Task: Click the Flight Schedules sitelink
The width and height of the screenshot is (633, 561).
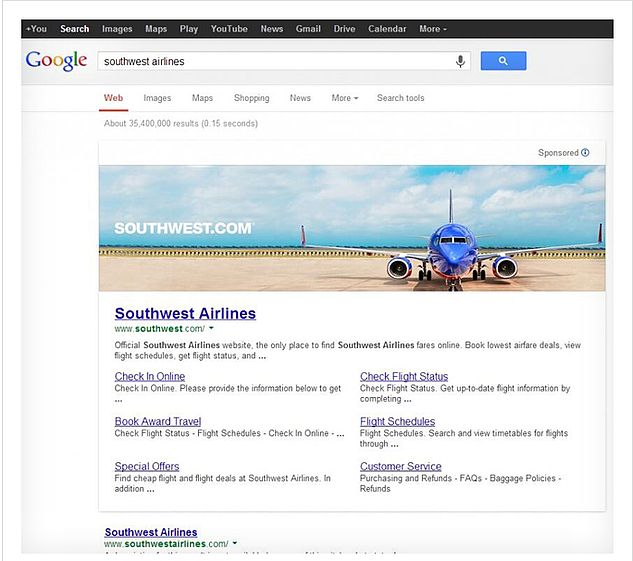Action: click(x=397, y=422)
